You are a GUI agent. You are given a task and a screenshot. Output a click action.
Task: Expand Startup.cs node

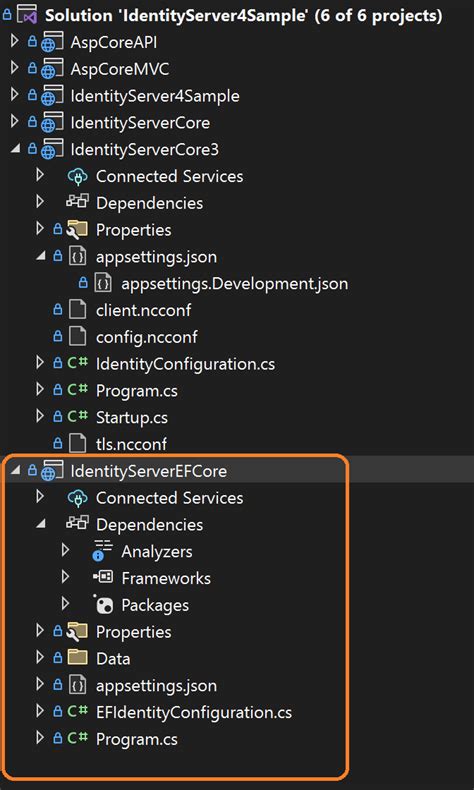(x=40, y=416)
